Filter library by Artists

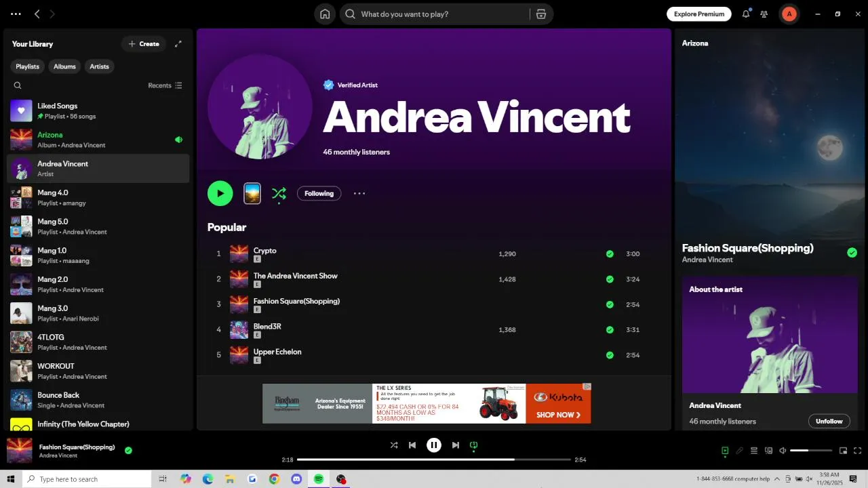[100, 66]
